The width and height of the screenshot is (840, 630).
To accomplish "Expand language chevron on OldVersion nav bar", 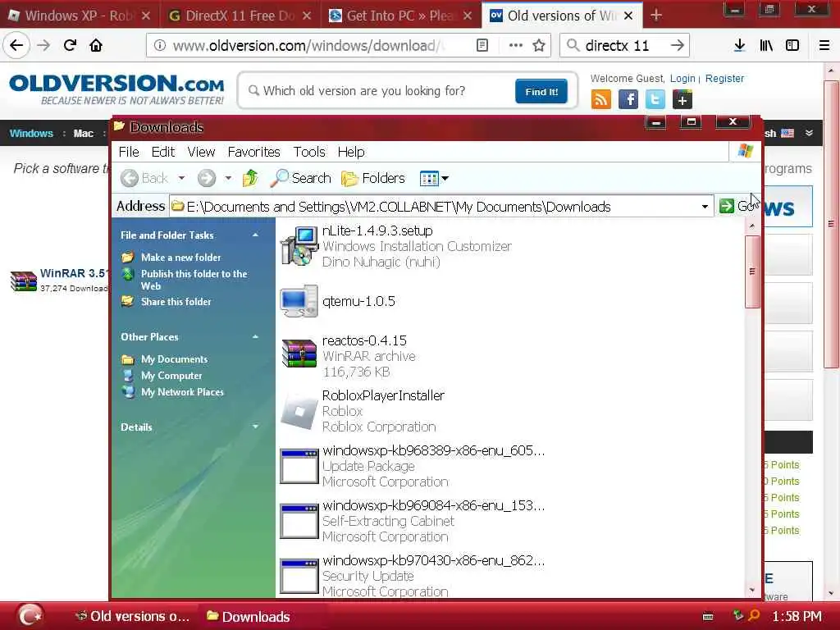I will tap(809, 133).
